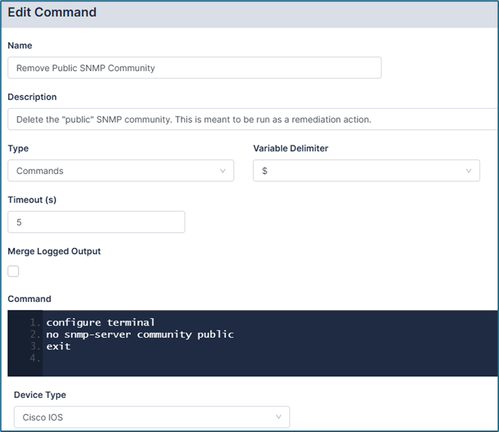This screenshot has width=499, height=432.
Task: Click the Command section label
Action: point(29,299)
